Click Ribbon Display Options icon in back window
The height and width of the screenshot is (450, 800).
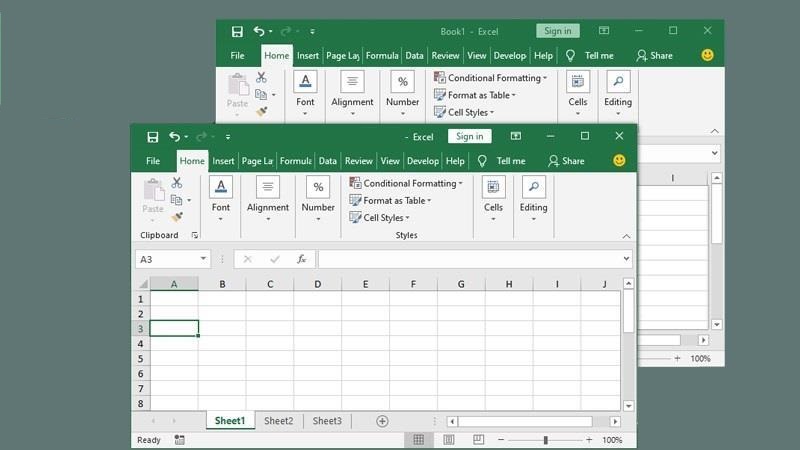pyautogui.click(x=604, y=31)
